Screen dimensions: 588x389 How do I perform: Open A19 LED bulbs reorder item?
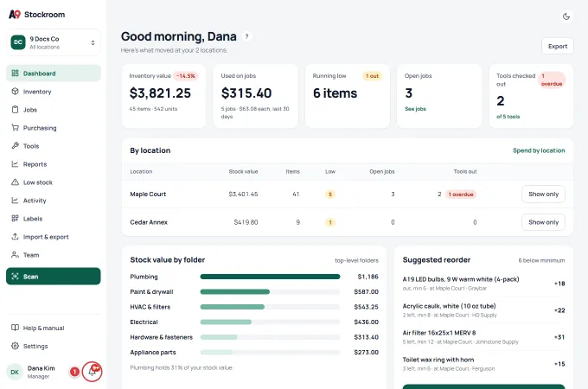tap(483, 284)
